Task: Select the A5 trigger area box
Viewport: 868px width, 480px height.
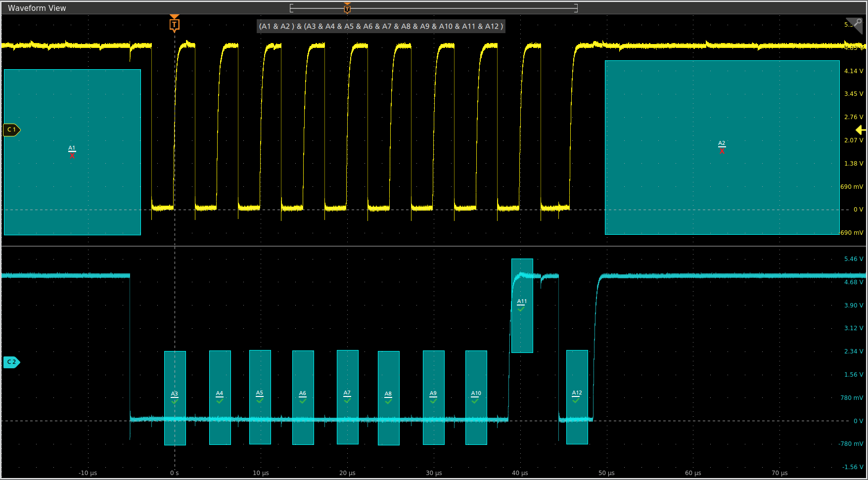Action: point(260,396)
